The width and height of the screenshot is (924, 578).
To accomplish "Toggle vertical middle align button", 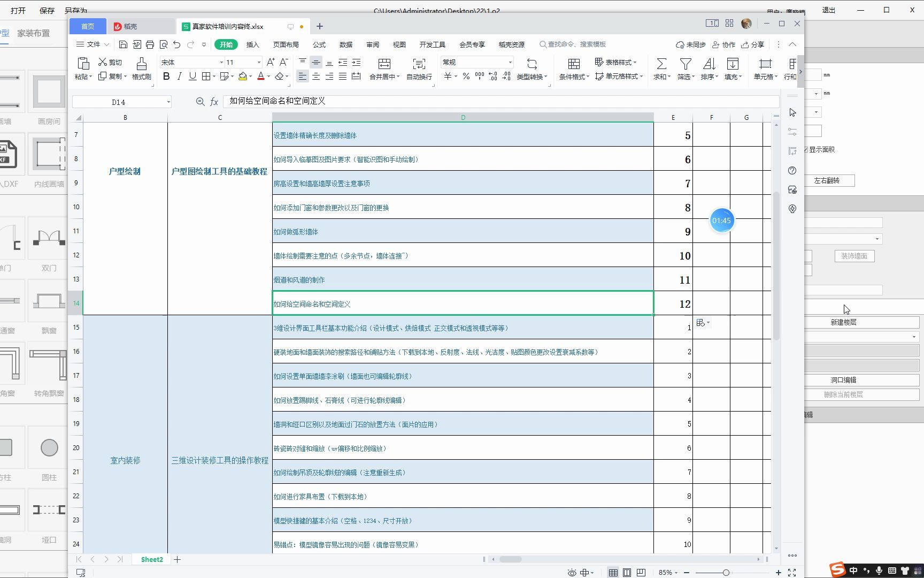I will [316, 62].
